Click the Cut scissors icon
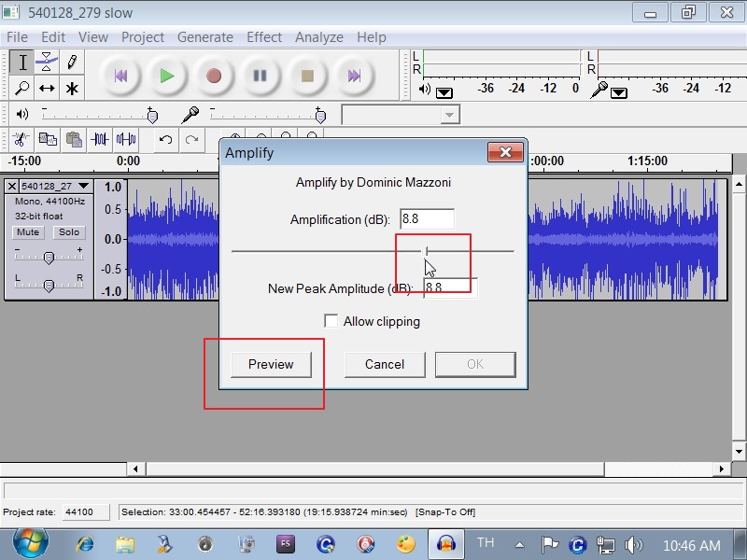 [x=21, y=139]
